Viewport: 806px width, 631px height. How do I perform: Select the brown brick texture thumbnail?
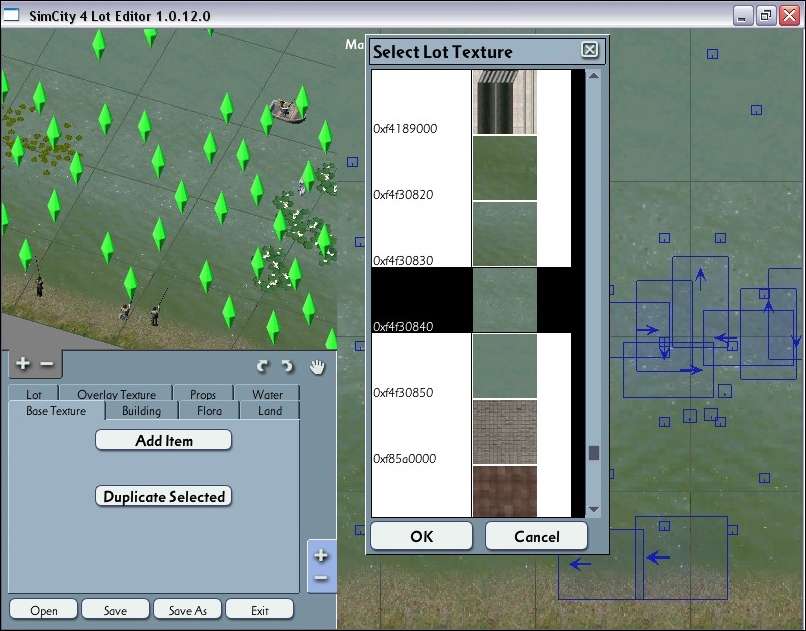tap(505, 492)
